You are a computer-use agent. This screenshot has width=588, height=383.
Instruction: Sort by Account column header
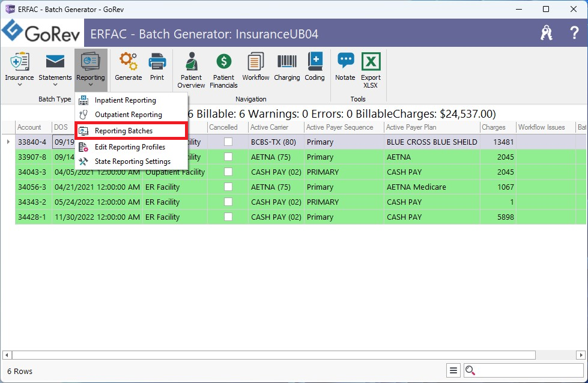coord(34,127)
